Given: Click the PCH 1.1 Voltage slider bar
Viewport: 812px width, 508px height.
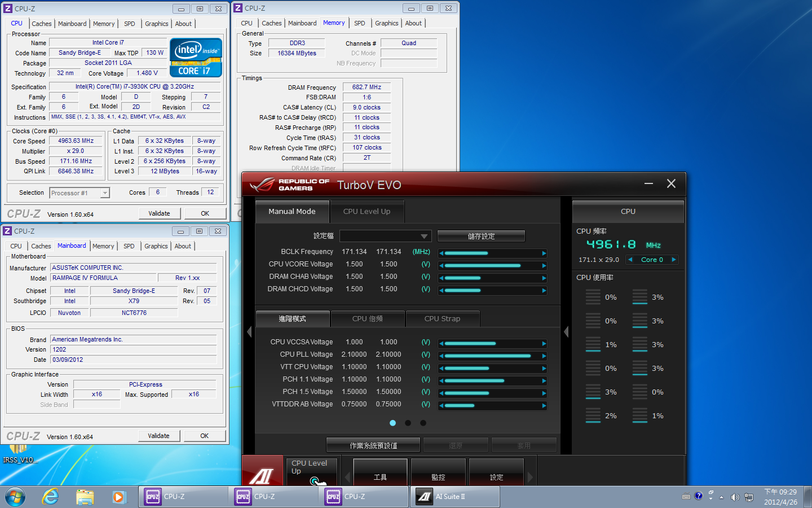Looking at the screenshot, I should (493, 381).
